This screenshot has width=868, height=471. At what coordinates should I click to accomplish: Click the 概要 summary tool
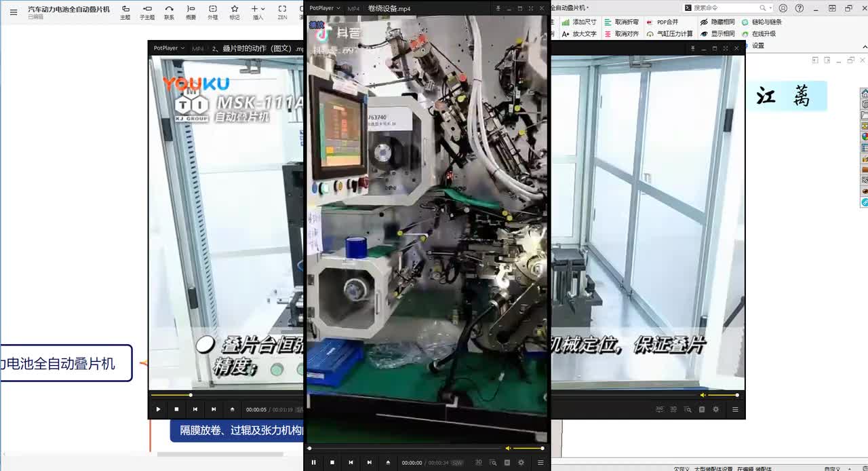pos(191,12)
